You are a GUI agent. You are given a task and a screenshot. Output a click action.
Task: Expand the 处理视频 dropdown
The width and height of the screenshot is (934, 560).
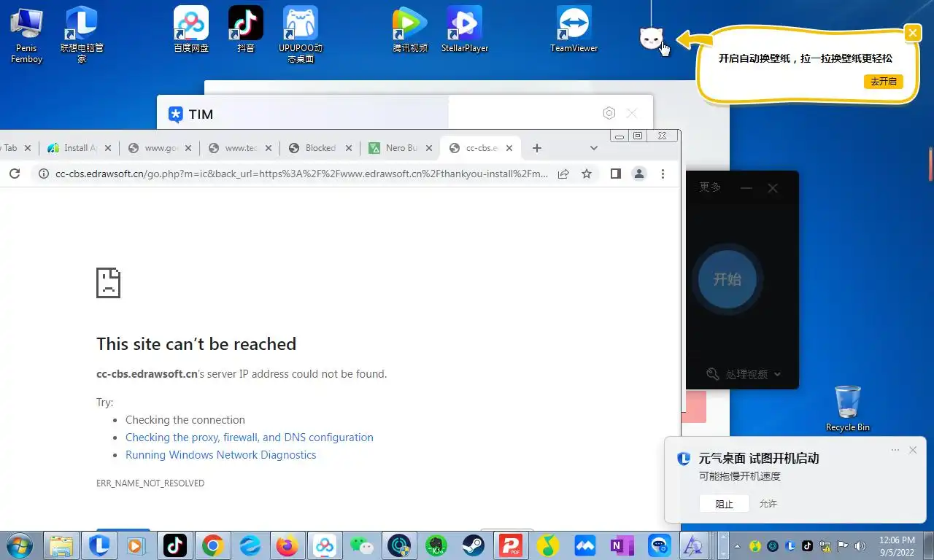click(x=744, y=374)
